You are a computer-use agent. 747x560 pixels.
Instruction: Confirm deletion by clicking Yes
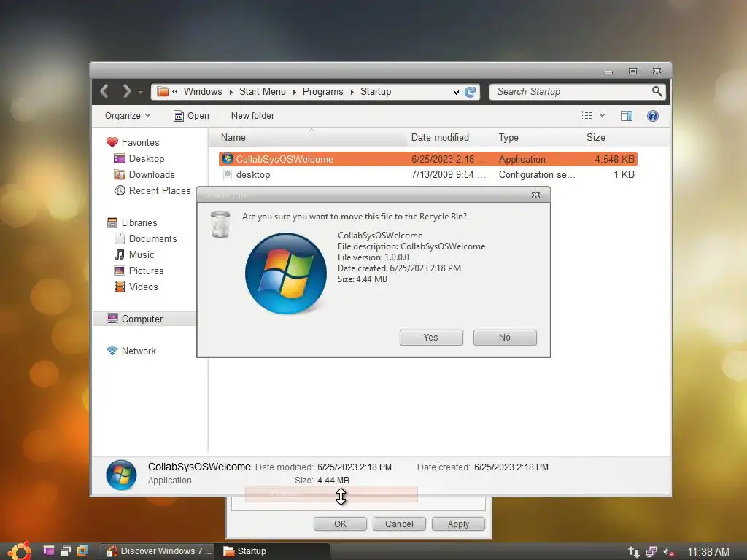click(431, 337)
